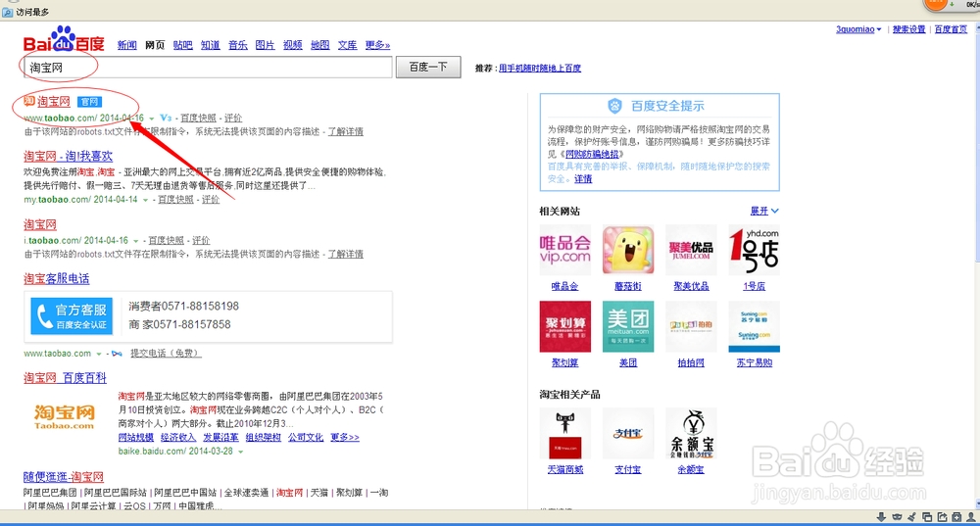Click 用手机随时随地上百度 recommendation link
The height and width of the screenshot is (526, 980).
pyautogui.click(x=540, y=69)
